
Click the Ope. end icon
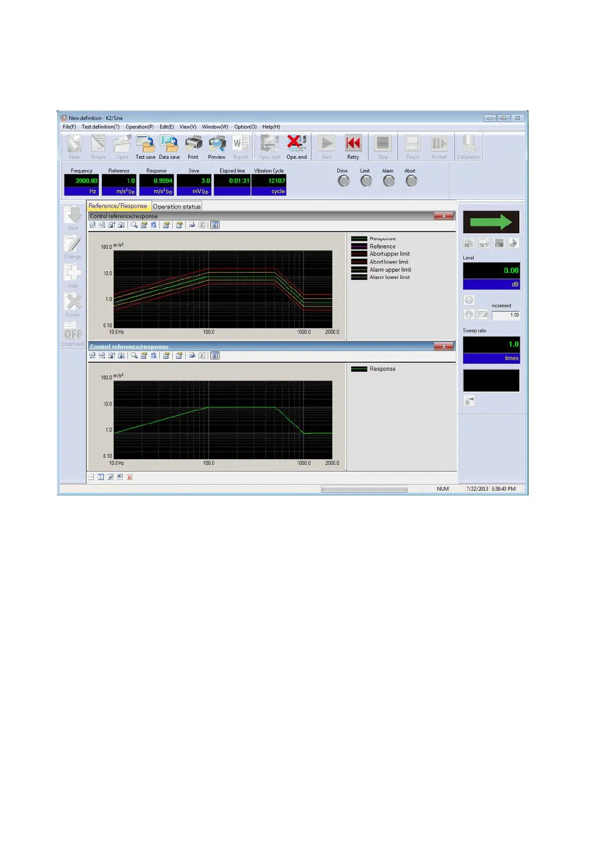tap(296, 146)
